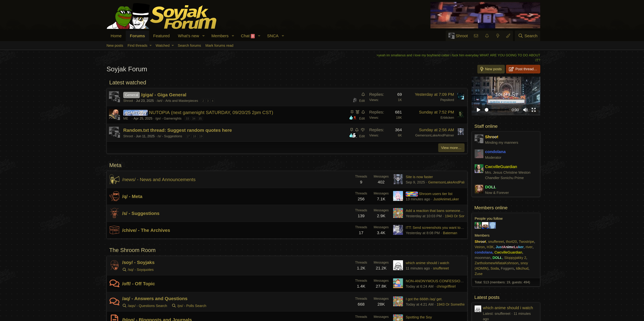The height and width of the screenshot is (321, 644).
Task: Click the /sq/ Soyquotes search icon
Action: coord(124,269)
